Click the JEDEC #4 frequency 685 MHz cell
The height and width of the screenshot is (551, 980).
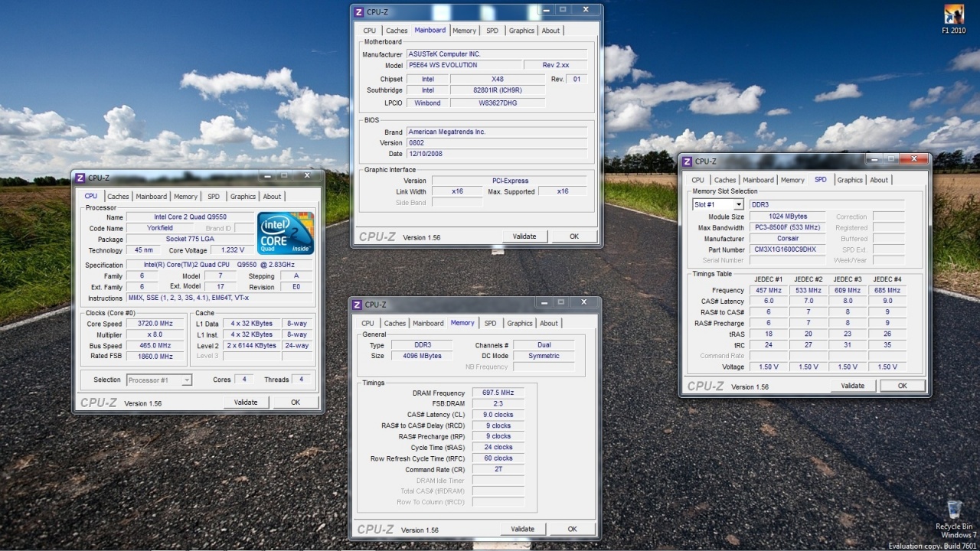click(888, 291)
